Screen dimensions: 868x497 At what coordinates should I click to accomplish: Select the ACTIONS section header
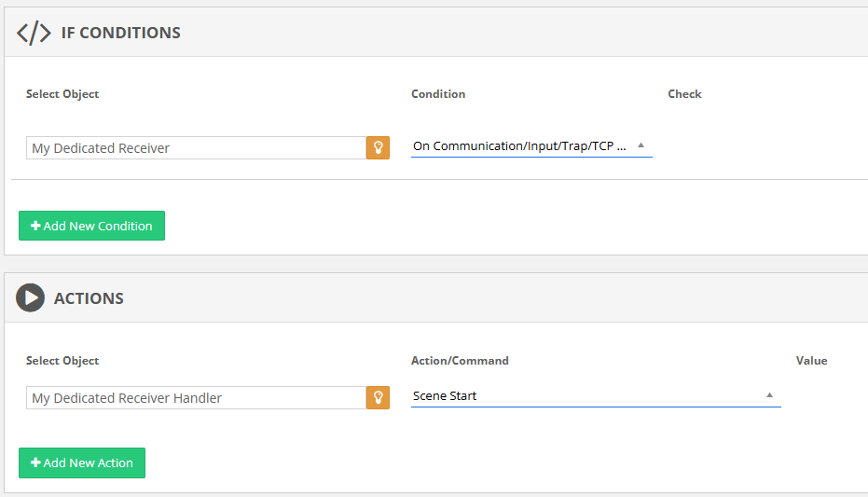[89, 298]
